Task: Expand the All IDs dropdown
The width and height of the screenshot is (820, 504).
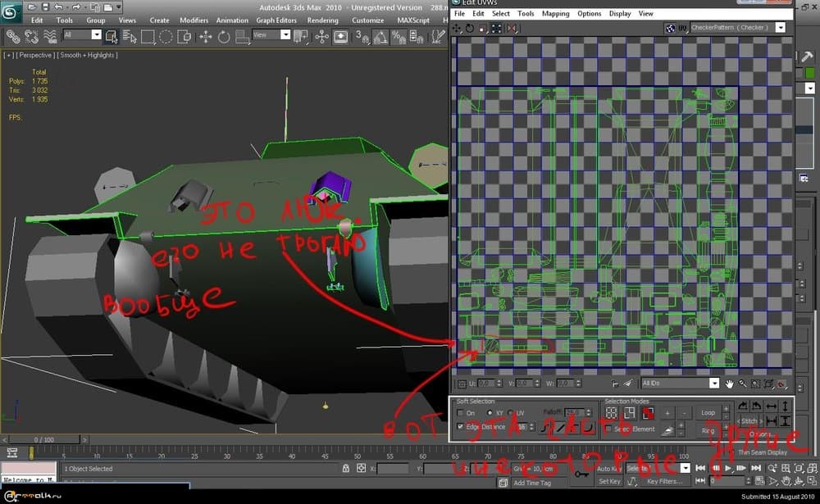Action: coord(714,384)
